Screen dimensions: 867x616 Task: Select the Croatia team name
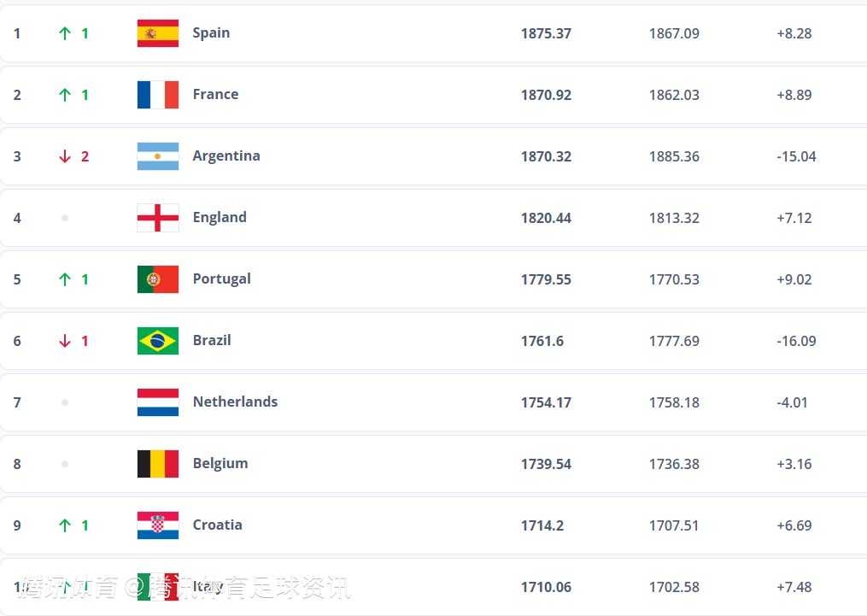point(217,525)
